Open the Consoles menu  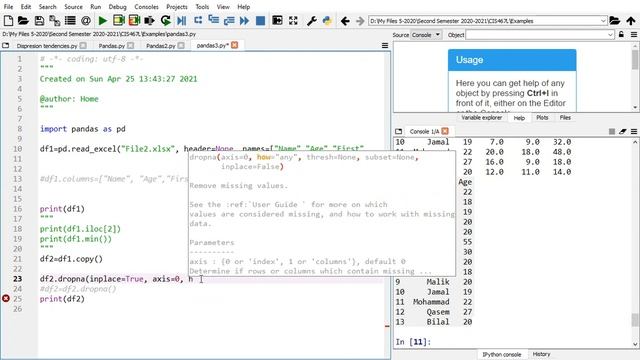click(x=146, y=7)
